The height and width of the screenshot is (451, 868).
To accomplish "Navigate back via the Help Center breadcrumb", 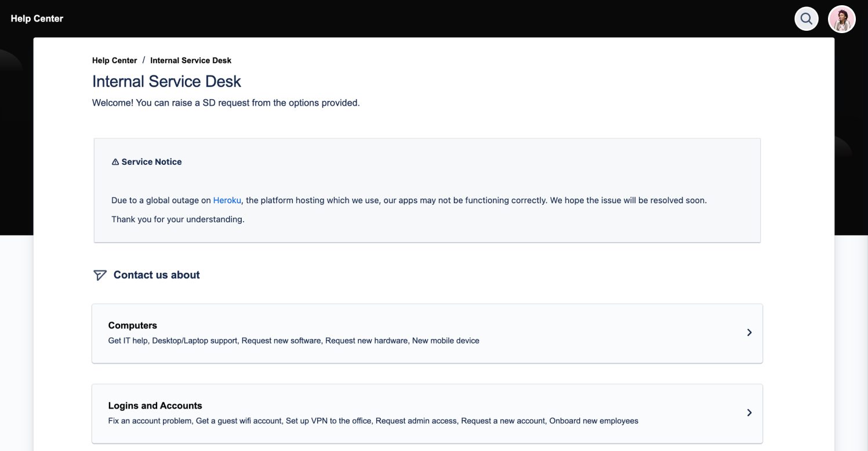I will pos(114,60).
